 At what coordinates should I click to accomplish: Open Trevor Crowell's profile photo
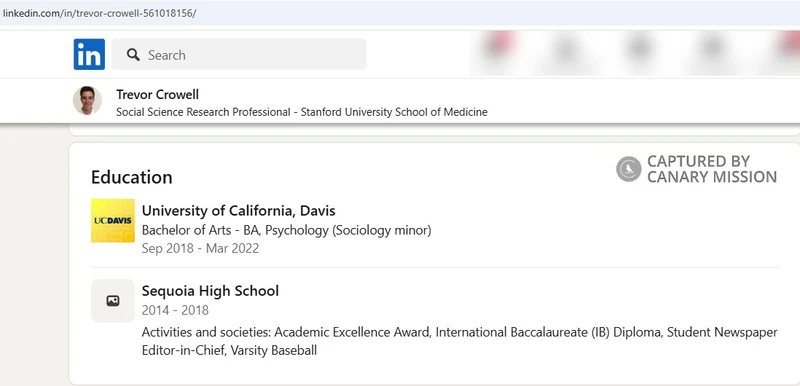click(x=87, y=100)
